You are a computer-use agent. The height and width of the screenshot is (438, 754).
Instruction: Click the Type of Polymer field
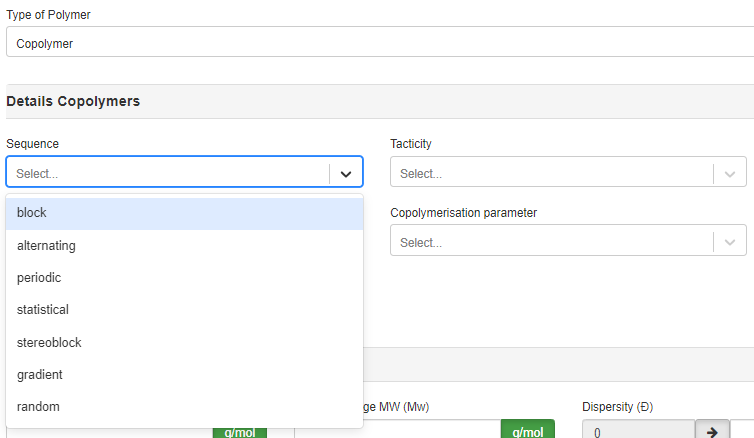[378, 43]
